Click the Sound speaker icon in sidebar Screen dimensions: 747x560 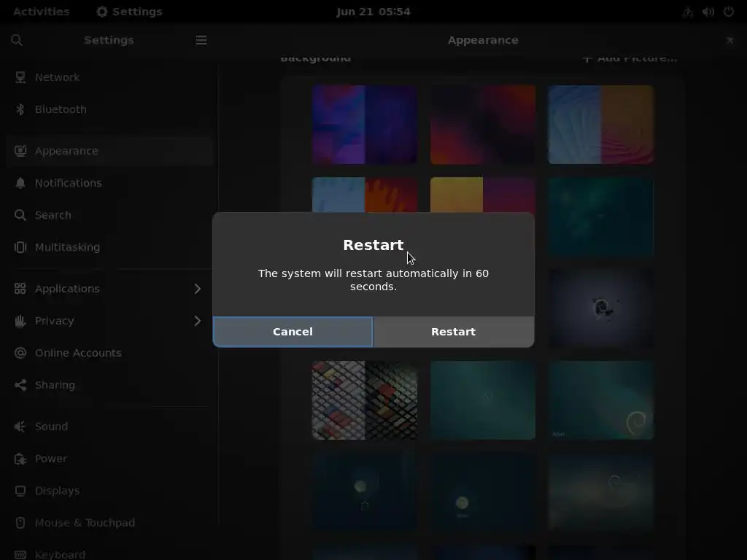pos(20,427)
